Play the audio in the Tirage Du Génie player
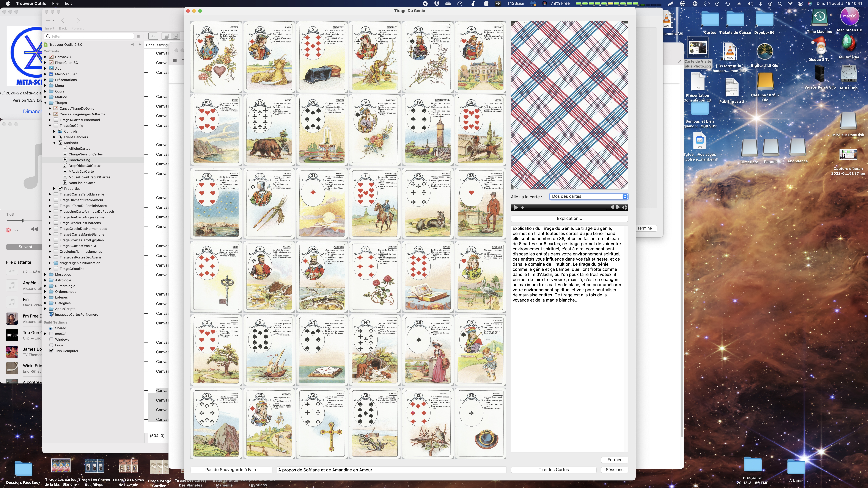Screen dimensions: 868x488 (x=516, y=207)
